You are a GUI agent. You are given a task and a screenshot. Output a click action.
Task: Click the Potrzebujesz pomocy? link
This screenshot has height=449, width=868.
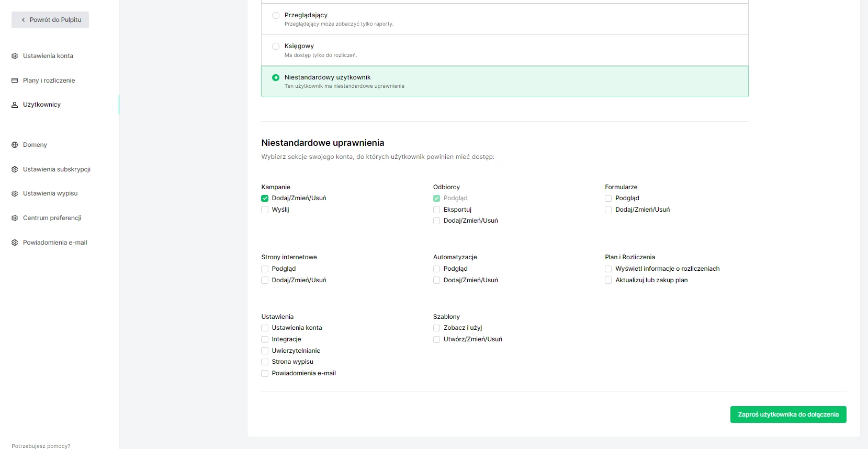click(41, 446)
